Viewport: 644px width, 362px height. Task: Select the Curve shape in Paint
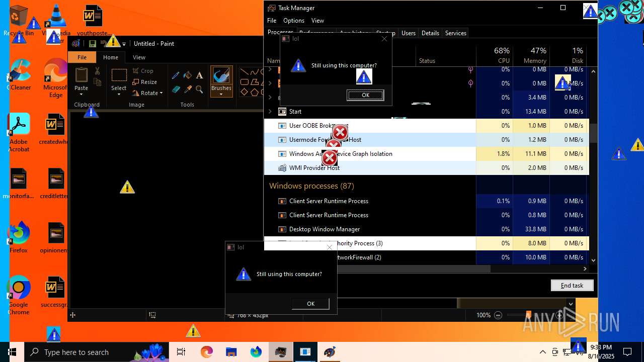[254, 72]
